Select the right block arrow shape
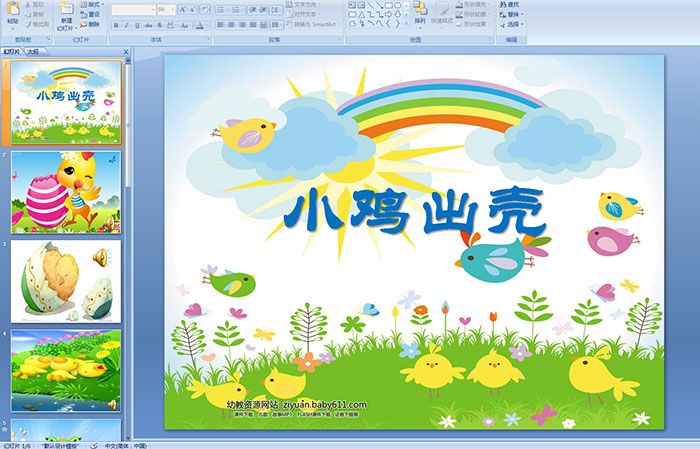 388,14
